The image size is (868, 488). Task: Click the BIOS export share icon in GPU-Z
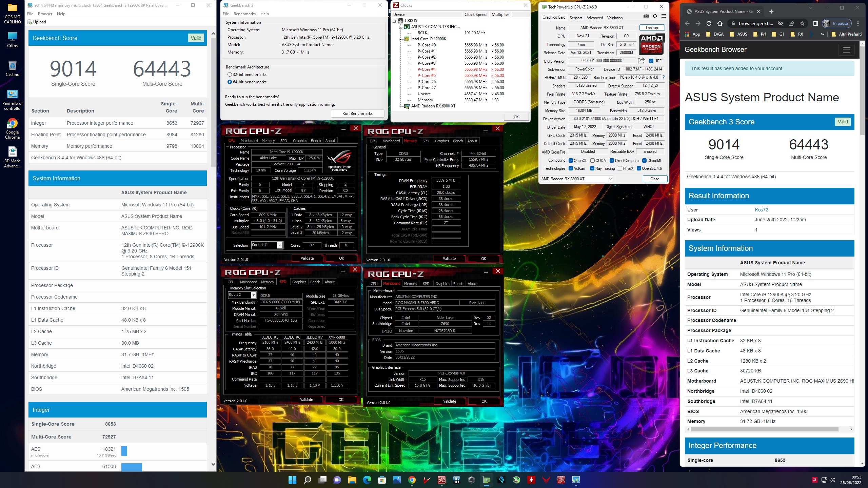click(641, 61)
